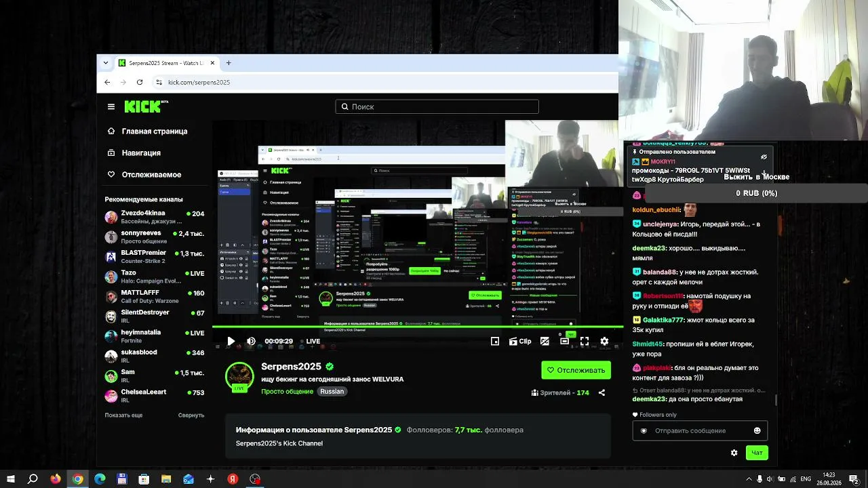Toggle the chat overlay player icon

coord(545,342)
